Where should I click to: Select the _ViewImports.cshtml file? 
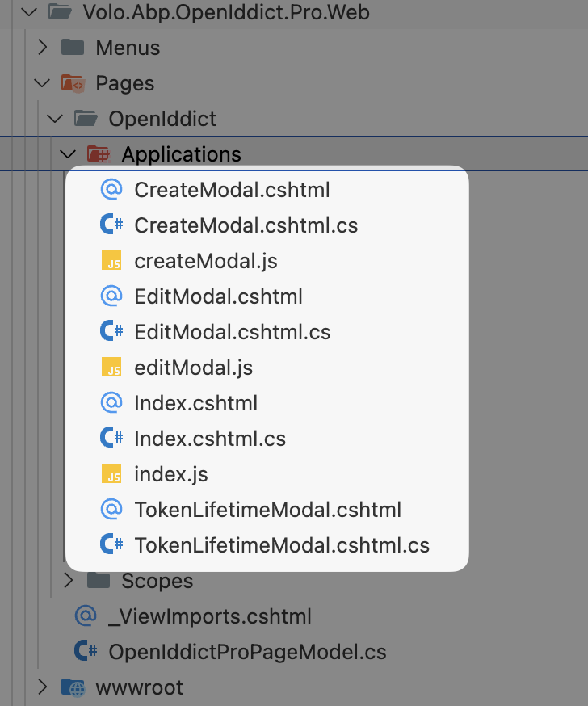(209, 616)
